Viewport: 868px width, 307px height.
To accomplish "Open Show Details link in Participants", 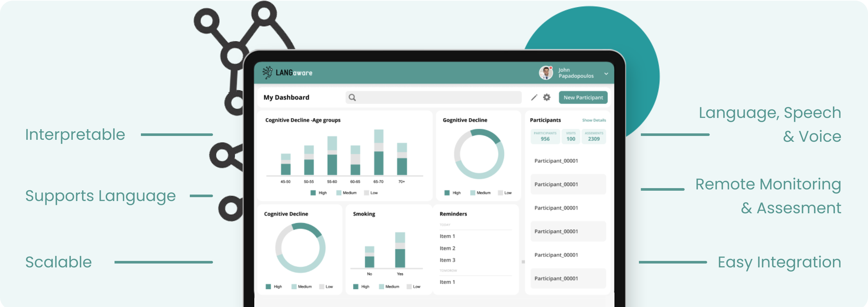I will 594,120.
